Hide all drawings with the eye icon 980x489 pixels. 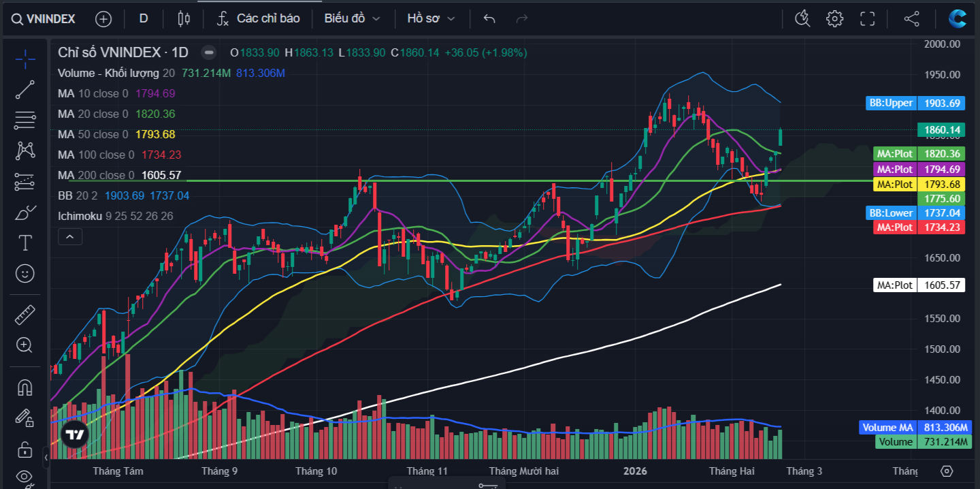point(25,476)
